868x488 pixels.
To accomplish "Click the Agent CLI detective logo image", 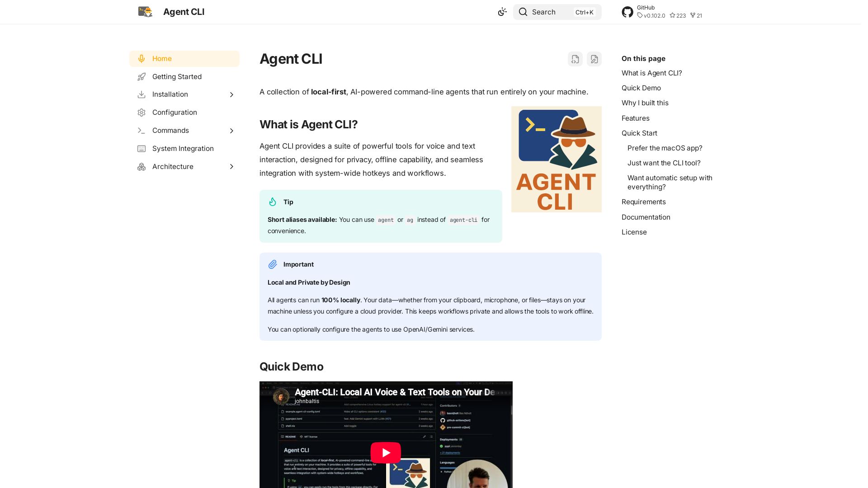I will coord(557,159).
